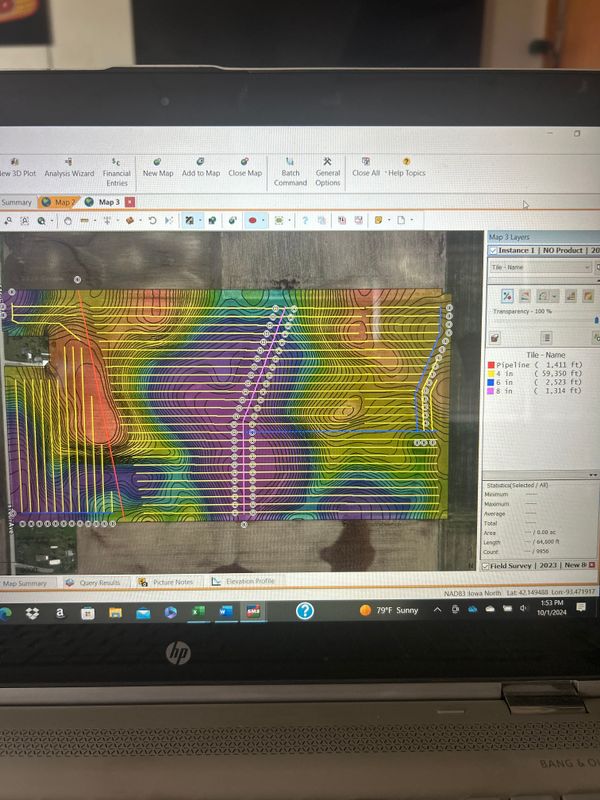Image resolution: width=600 pixels, height=800 pixels.
Task: Open the notification center icon
Action: coord(581,607)
